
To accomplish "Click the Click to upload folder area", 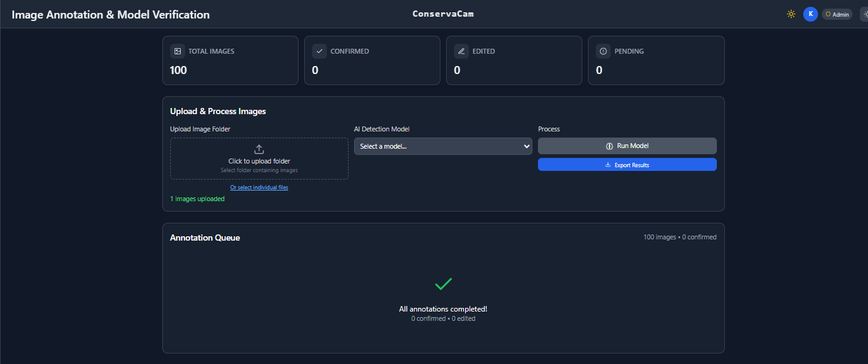I will point(258,159).
